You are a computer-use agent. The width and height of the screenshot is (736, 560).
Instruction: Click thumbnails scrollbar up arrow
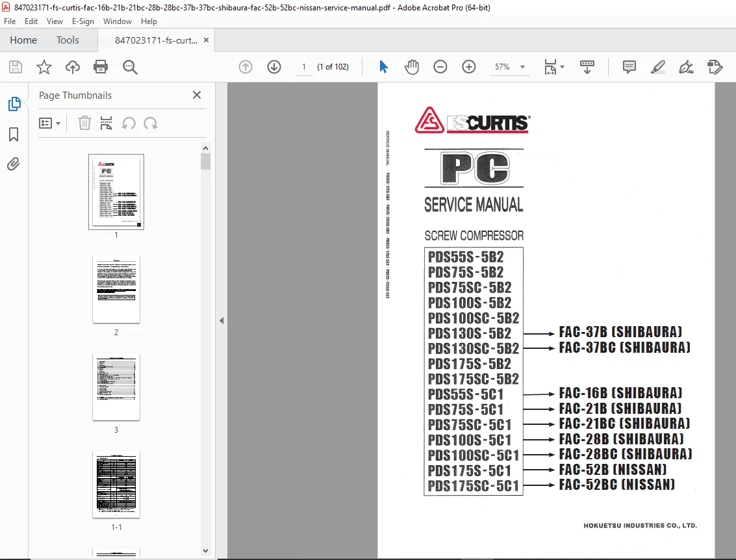coord(205,148)
